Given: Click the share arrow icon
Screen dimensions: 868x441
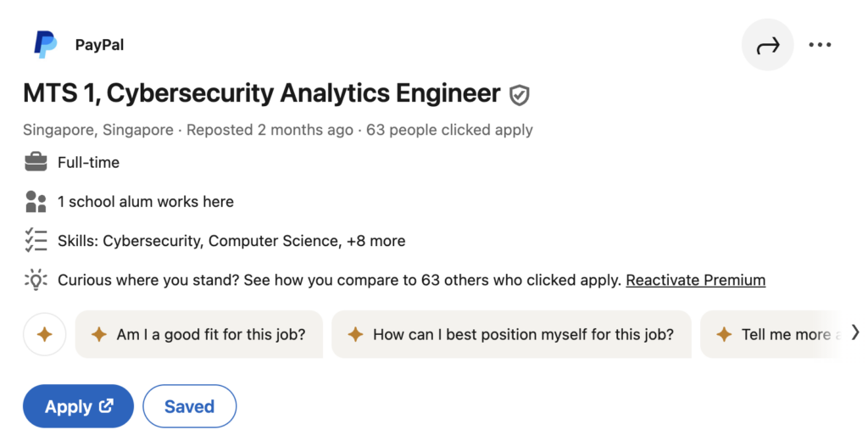Looking at the screenshot, I should point(767,45).
